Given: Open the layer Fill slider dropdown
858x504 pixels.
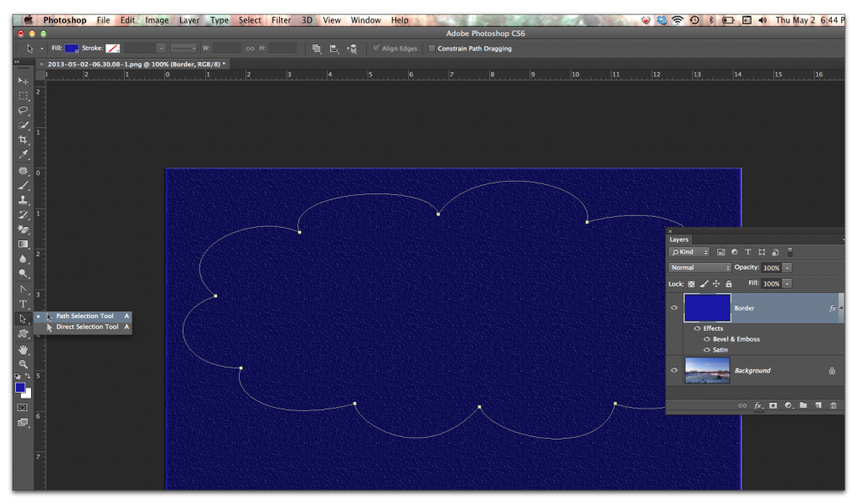Looking at the screenshot, I should coord(788,284).
